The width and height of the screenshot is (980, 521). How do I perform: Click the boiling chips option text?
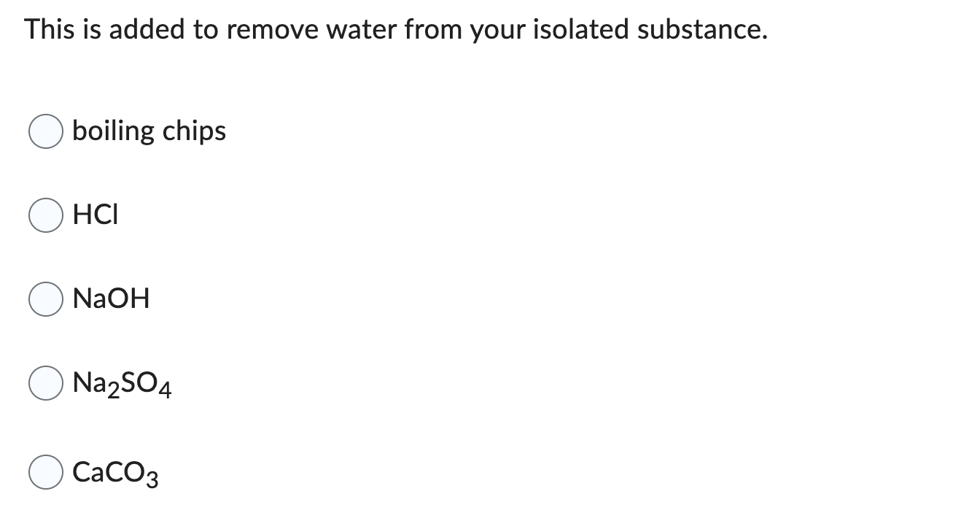pyautogui.click(x=148, y=132)
